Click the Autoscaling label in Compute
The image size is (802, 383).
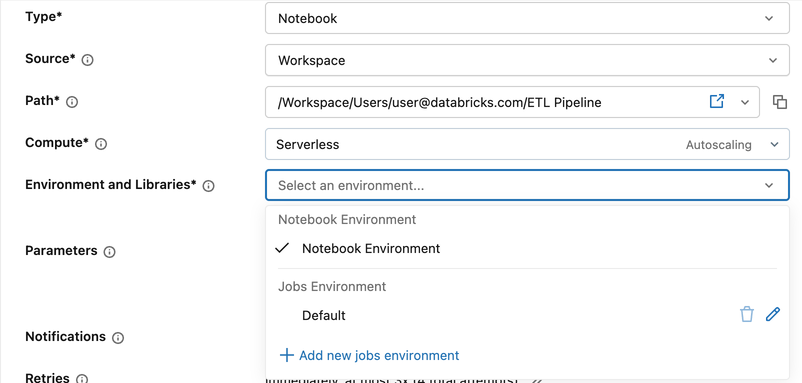coord(719,145)
